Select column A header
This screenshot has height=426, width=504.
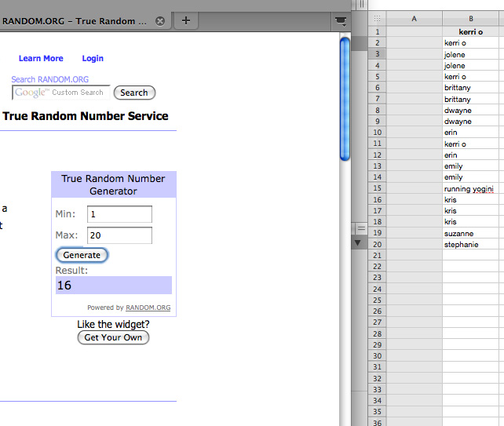414,18
